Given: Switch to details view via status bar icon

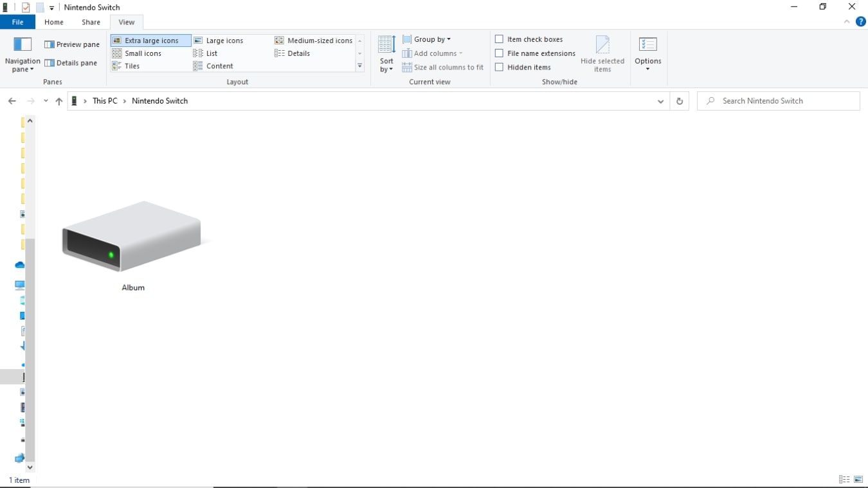Looking at the screenshot, I should [x=844, y=480].
